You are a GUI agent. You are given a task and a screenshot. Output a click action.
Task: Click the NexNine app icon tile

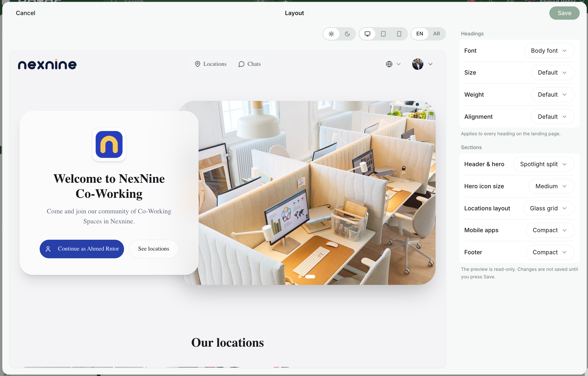(109, 144)
